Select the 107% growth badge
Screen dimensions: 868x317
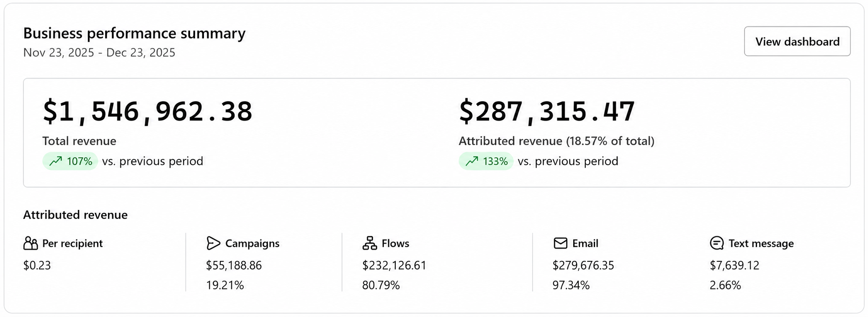pos(70,161)
